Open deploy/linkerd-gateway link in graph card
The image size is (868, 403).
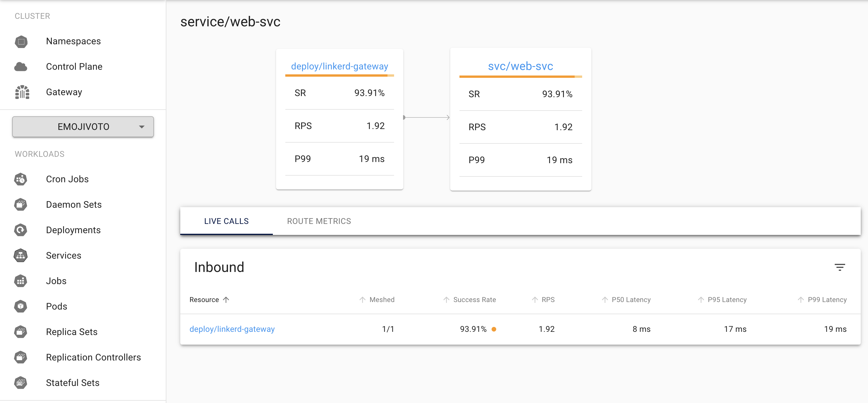click(x=340, y=66)
